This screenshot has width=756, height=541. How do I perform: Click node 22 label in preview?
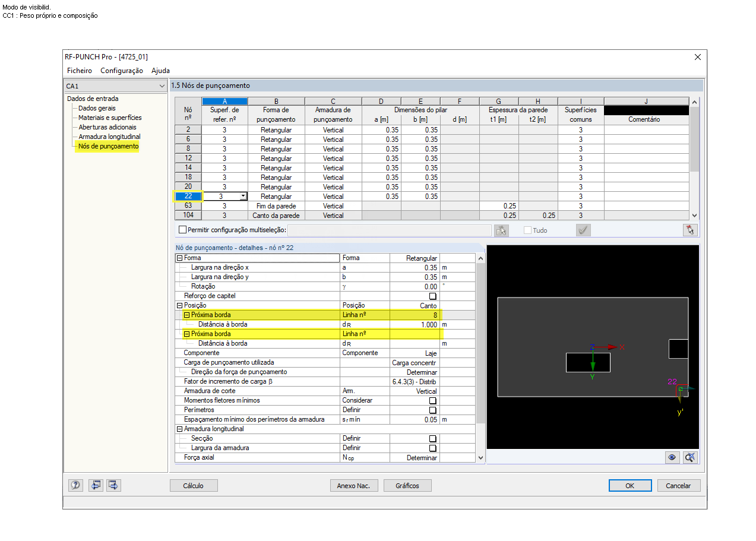point(672,382)
